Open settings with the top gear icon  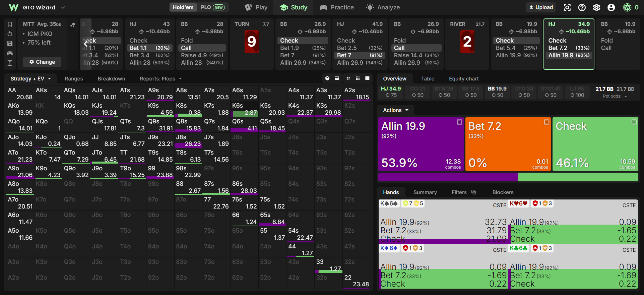(x=596, y=7)
